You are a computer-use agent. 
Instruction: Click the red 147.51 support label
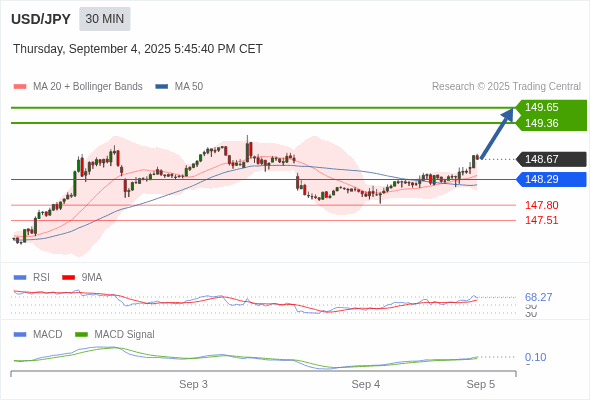(x=541, y=220)
